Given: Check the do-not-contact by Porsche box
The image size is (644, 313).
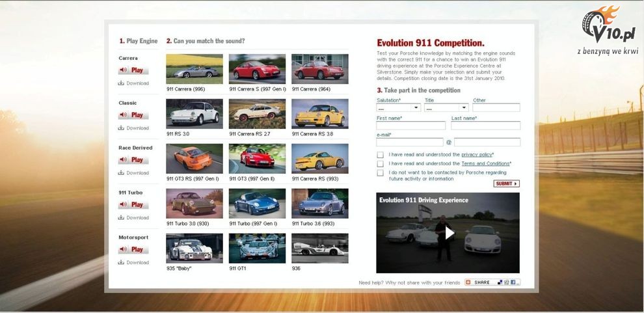Looking at the screenshot, I should point(381,173).
